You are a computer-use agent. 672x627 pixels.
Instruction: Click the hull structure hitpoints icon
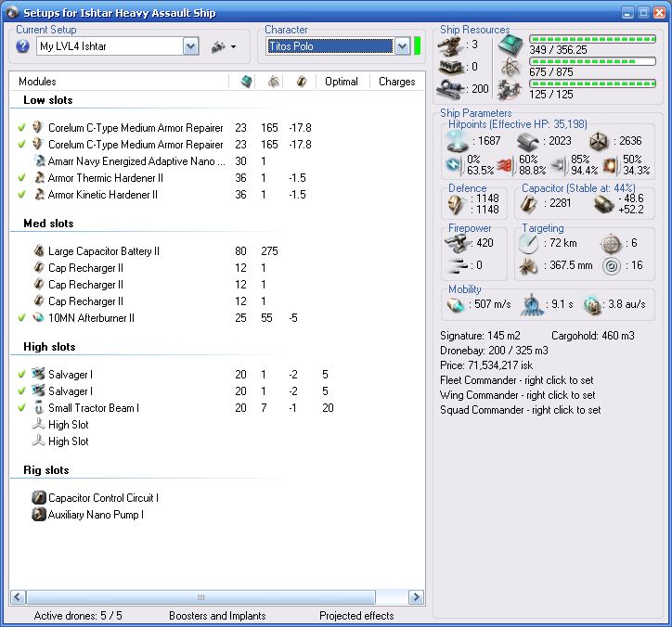[x=600, y=141]
